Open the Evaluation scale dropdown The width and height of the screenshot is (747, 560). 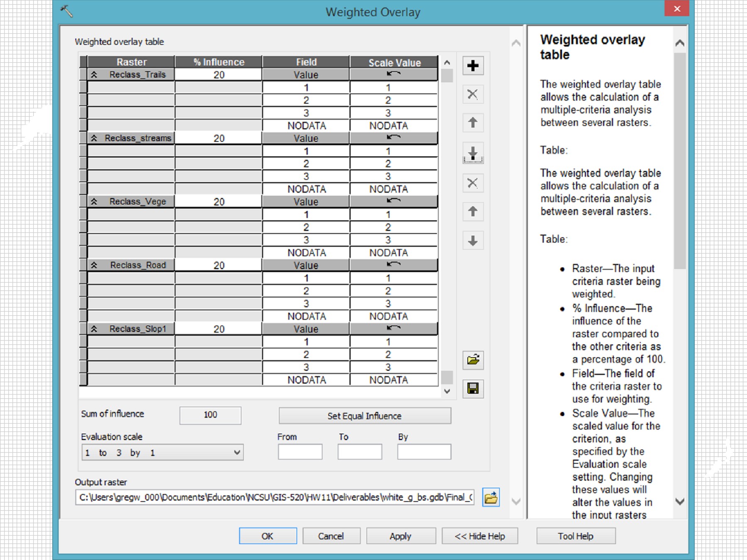tap(237, 453)
